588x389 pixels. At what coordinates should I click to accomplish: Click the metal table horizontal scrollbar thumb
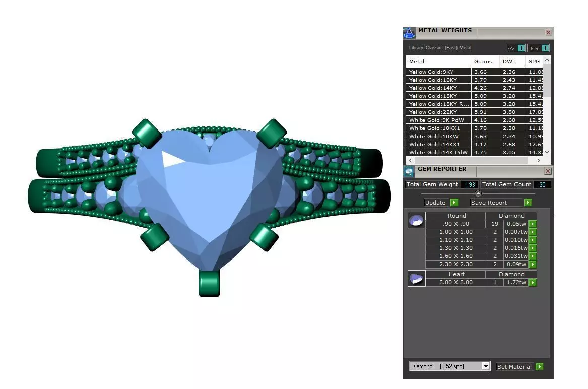pyautogui.click(x=471, y=160)
